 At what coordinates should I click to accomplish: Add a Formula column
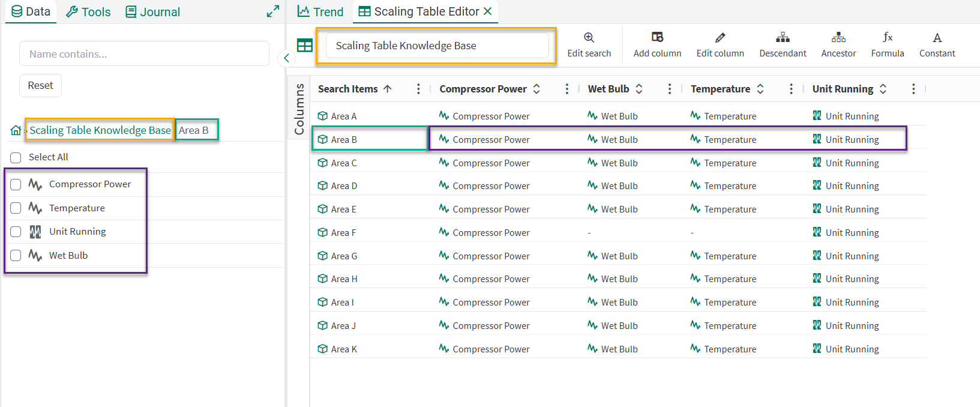[x=887, y=38]
